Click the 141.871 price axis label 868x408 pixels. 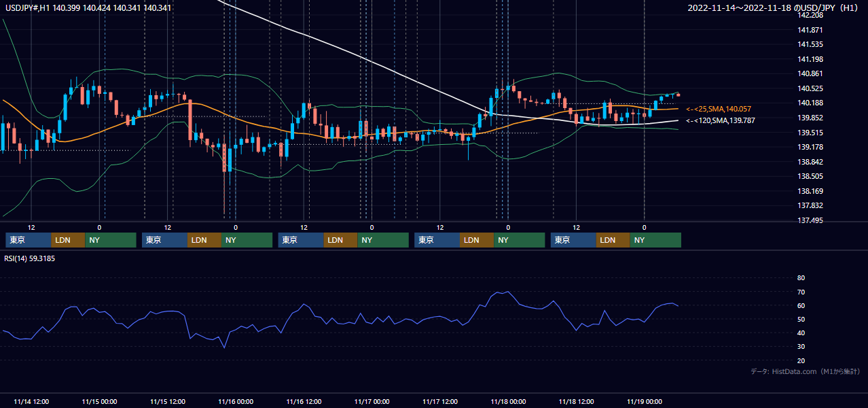[810, 30]
